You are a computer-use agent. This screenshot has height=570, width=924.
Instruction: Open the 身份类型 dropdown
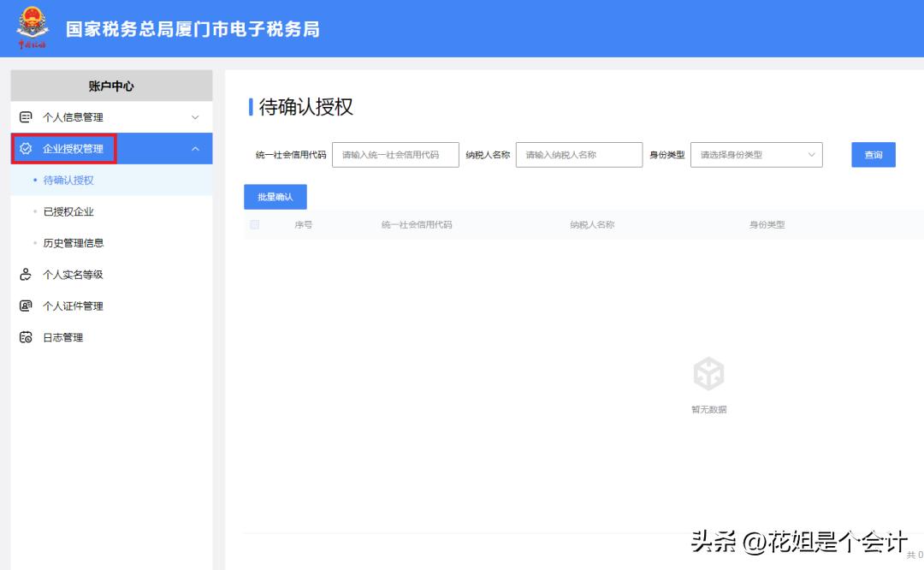[756, 154]
